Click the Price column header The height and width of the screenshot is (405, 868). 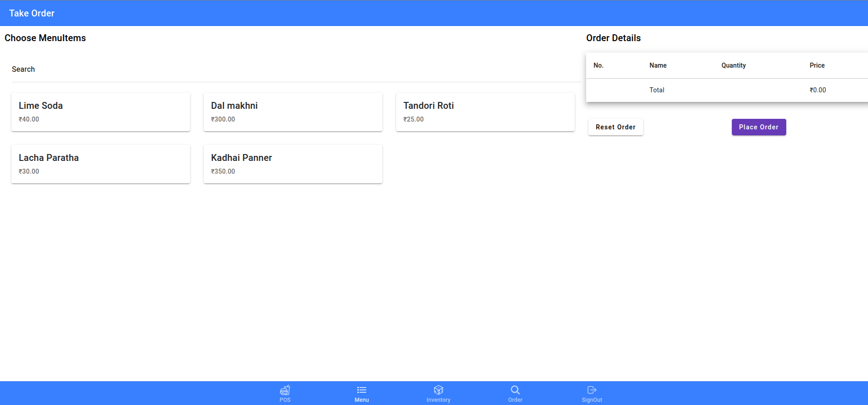(817, 65)
